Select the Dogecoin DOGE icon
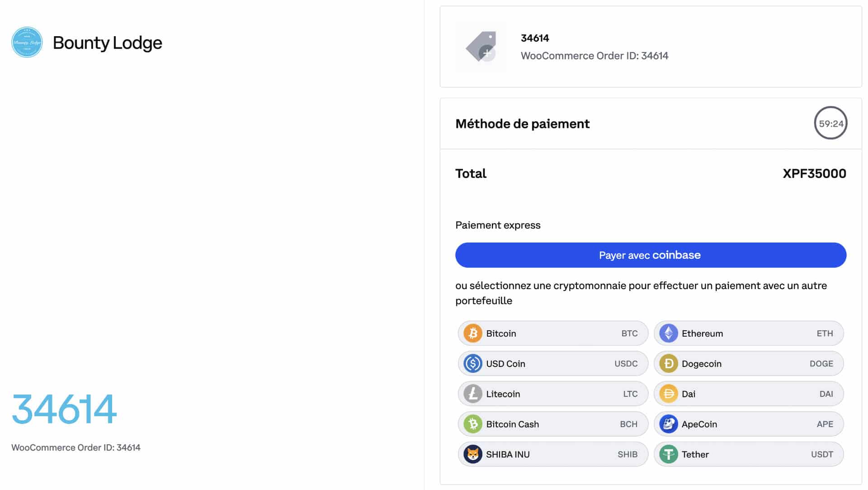868x490 pixels. (x=668, y=363)
